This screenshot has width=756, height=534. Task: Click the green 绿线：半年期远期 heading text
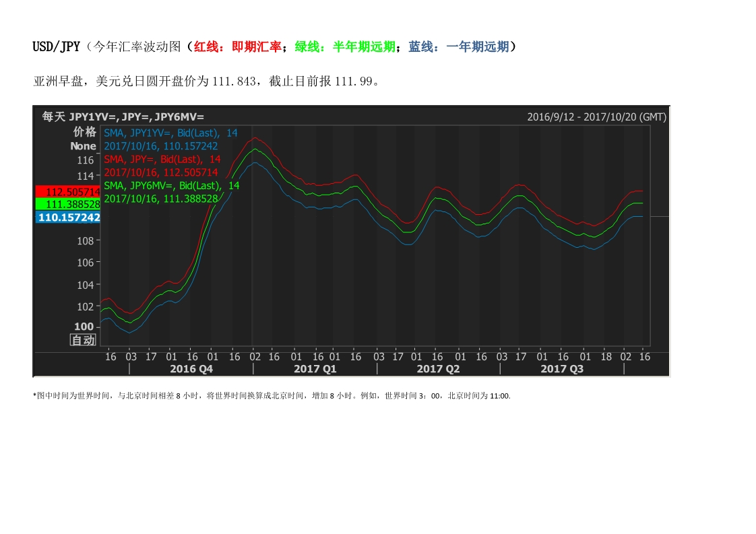tap(345, 46)
